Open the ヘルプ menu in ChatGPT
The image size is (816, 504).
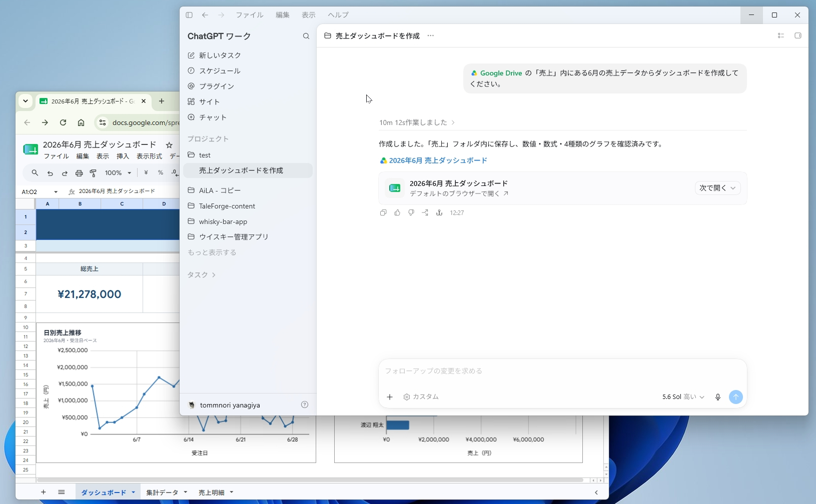coord(338,15)
